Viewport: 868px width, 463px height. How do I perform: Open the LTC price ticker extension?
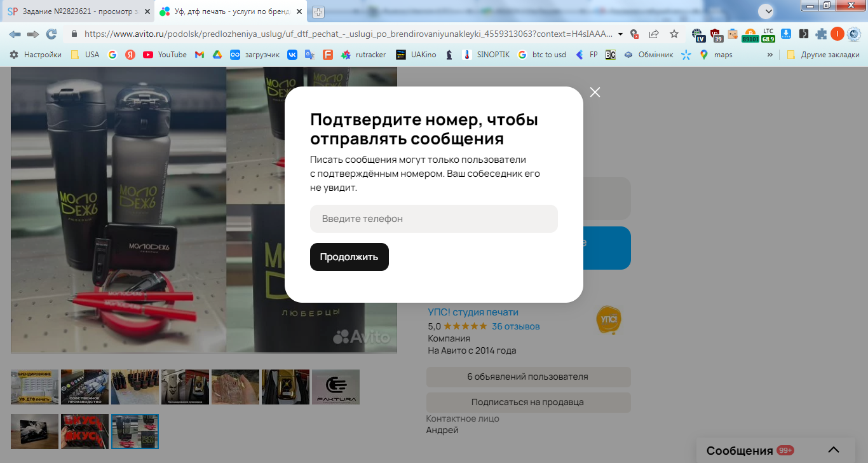click(x=768, y=34)
